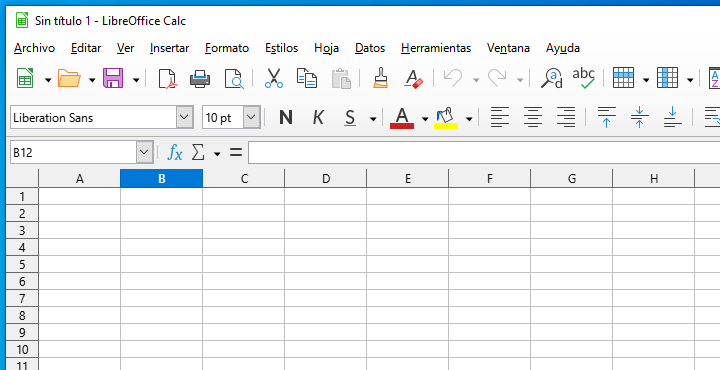This screenshot has height=370, width=720.
Task: Open the Ventana menu
Action: click(x=508, y=48)
